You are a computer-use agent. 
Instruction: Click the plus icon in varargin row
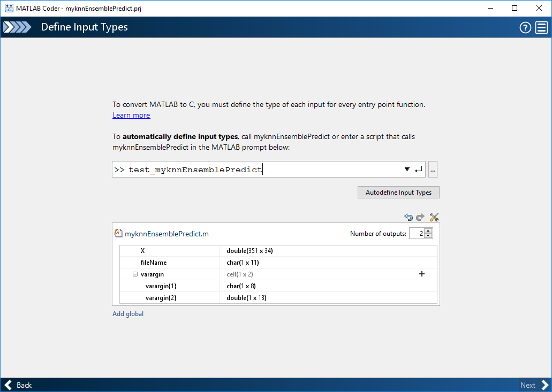(422, 274)
